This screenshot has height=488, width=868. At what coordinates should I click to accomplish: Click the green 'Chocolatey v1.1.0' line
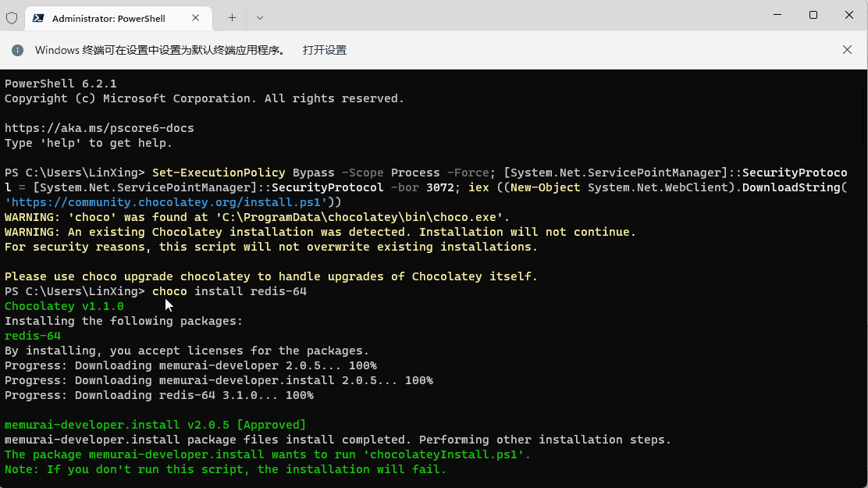coord(64,306)
